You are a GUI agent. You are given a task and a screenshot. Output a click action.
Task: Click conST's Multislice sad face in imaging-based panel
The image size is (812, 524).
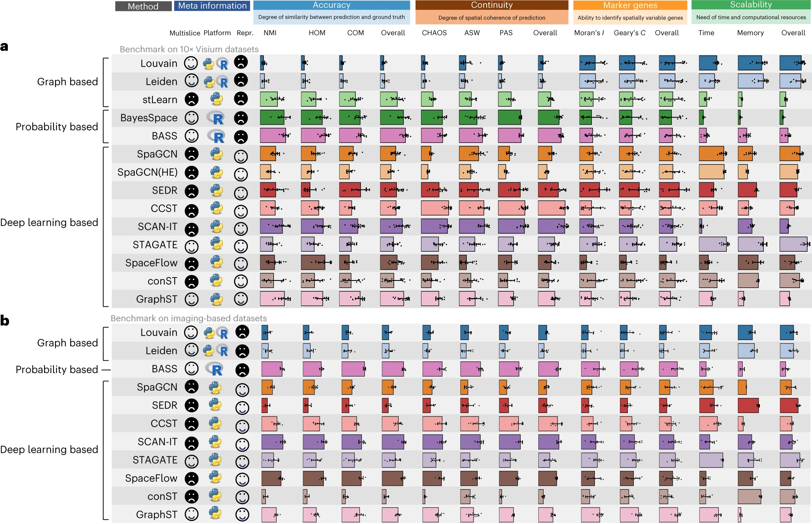(191, 496)
